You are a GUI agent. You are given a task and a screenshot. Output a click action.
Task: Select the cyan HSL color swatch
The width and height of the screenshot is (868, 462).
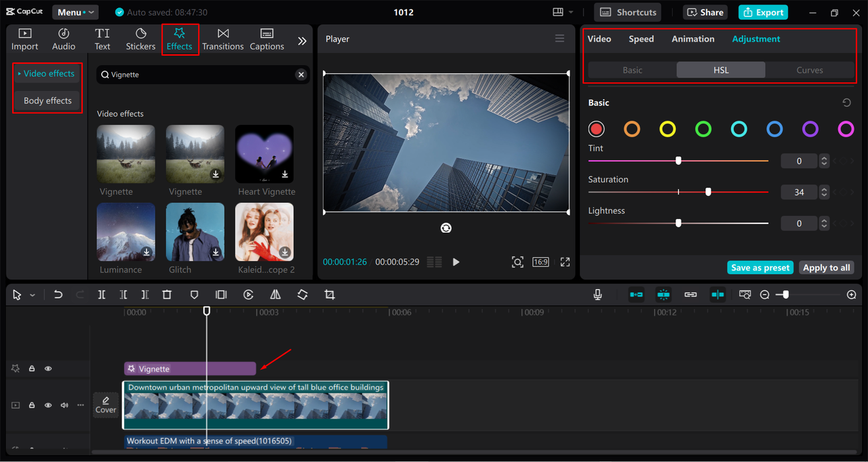tap(739, 129)
